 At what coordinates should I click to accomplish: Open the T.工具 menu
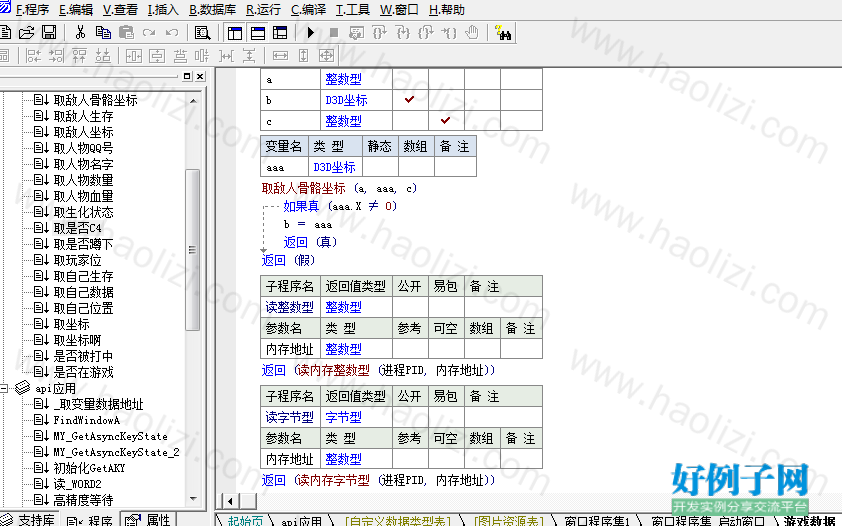point(353,10)
